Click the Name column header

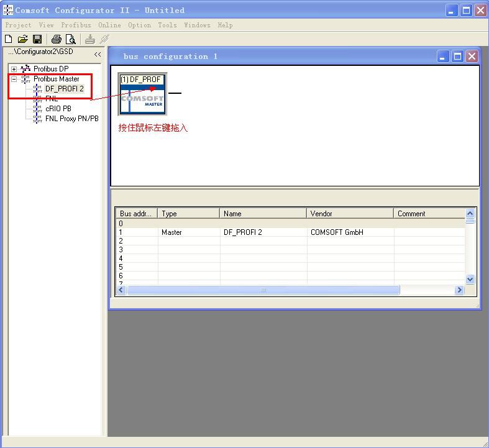(263, 214)
